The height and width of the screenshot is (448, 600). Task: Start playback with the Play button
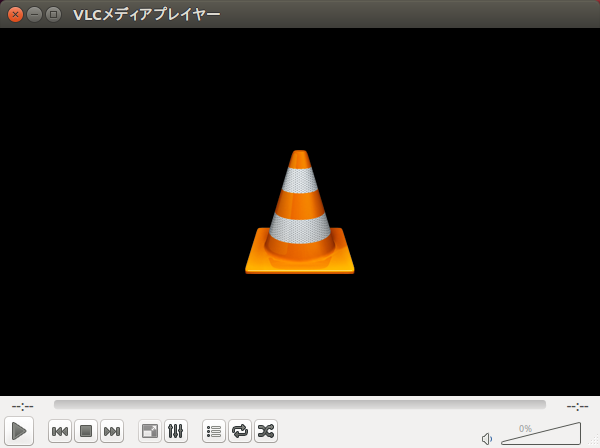pyautogui.click(x=19, y=431)
